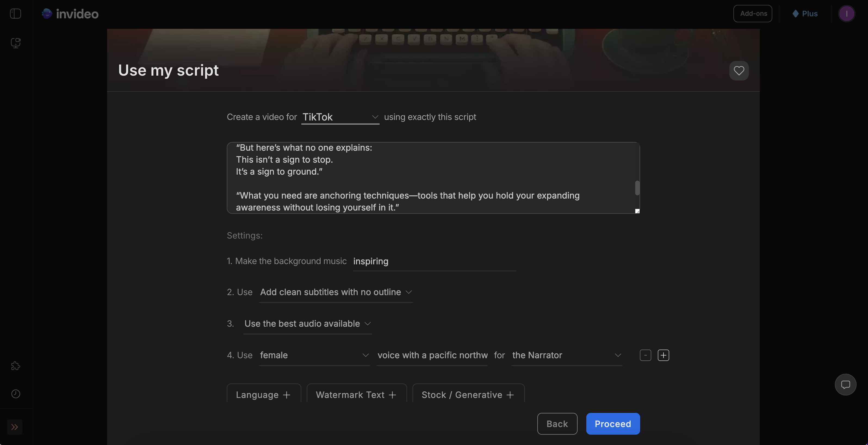The height and width of the screenshot is (445, 868).
Task: Open the TikTok platform dropdown
Action: coord(340,117)
